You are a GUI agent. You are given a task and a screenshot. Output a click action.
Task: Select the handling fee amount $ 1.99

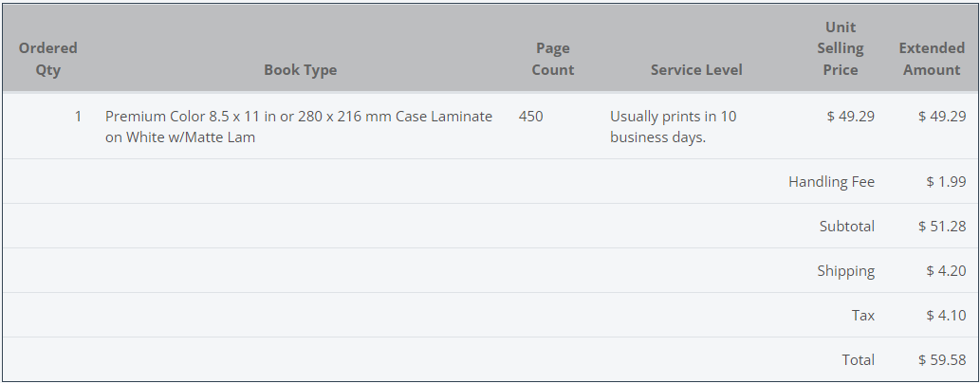pyautogui.click(x=946, y=182)
